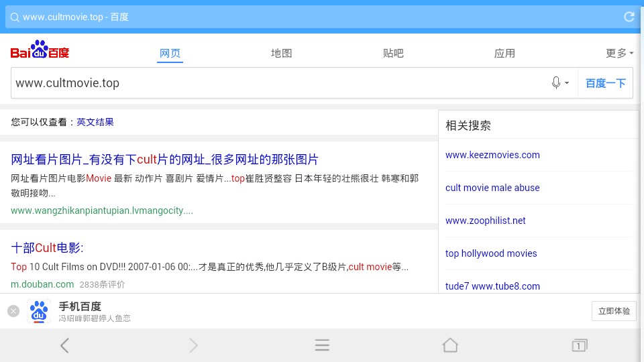The height and width of the screenshot is (362, 644).
Task: Switch to the 网页 tab
Action: (x=170, y=54)
